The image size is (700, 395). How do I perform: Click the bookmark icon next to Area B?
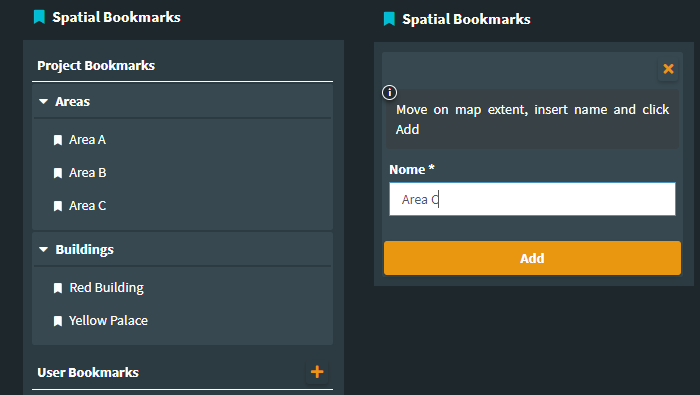(58, 173)
